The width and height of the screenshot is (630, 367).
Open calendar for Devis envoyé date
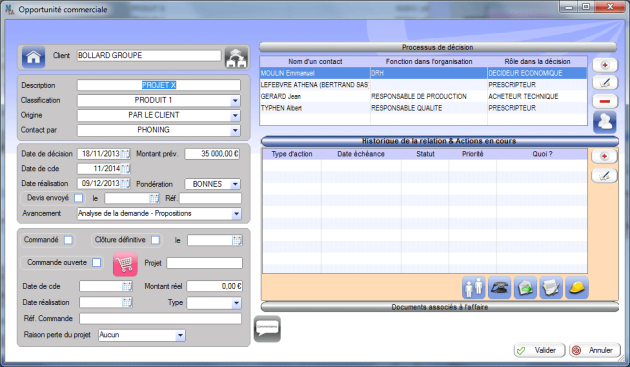(x=154, y=198)
